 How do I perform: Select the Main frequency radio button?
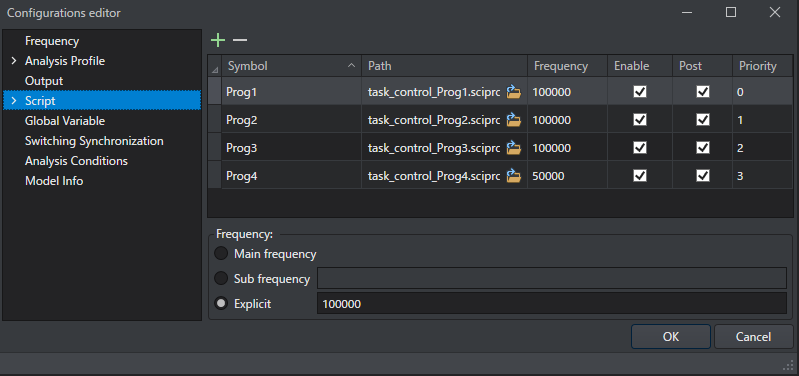point(221,253)
